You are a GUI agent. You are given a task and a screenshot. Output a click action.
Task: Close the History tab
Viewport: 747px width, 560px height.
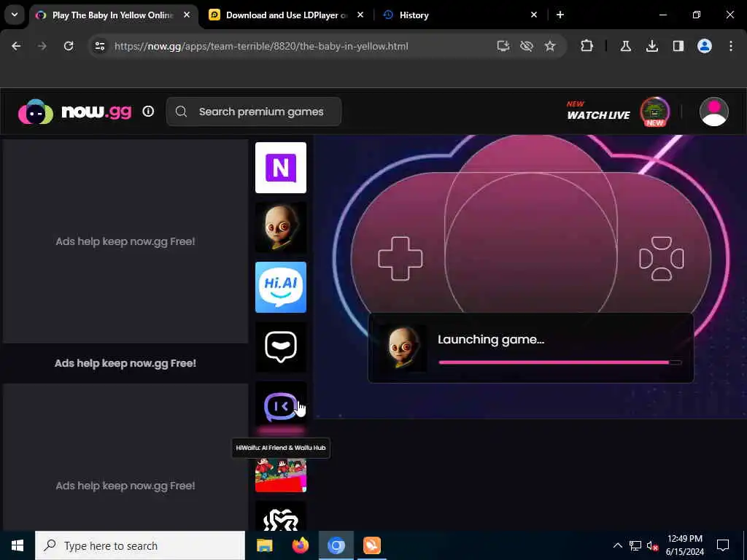534,15
